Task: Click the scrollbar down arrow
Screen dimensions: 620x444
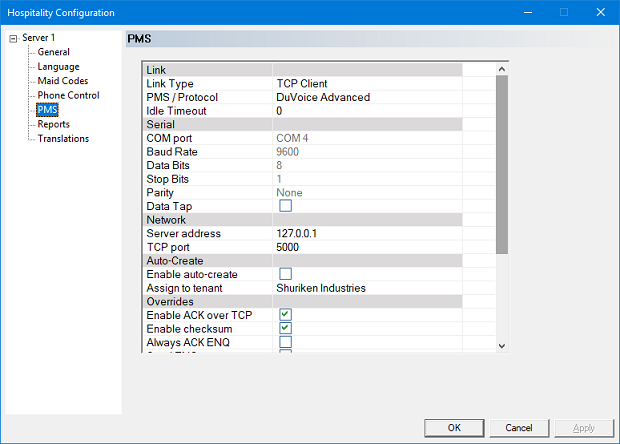Action: pos(502,346)
